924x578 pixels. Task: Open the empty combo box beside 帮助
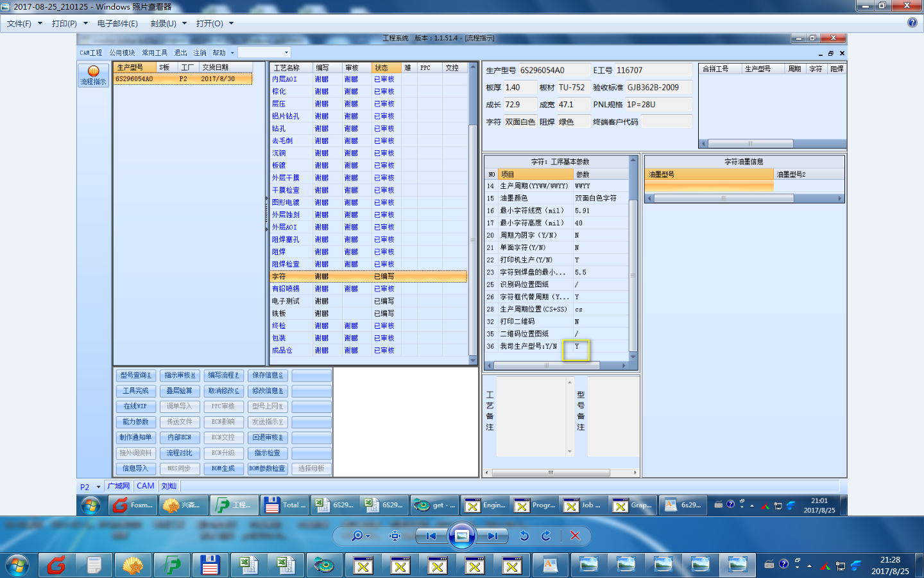point(264,53)
